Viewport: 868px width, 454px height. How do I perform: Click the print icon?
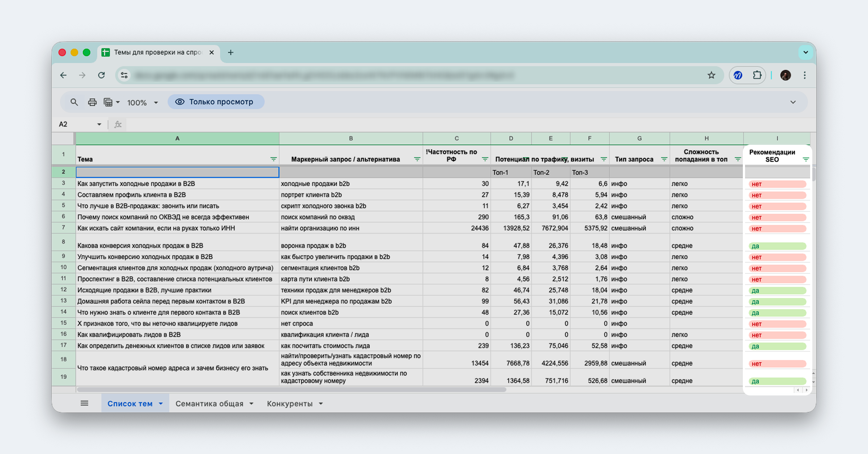[92, 102]
